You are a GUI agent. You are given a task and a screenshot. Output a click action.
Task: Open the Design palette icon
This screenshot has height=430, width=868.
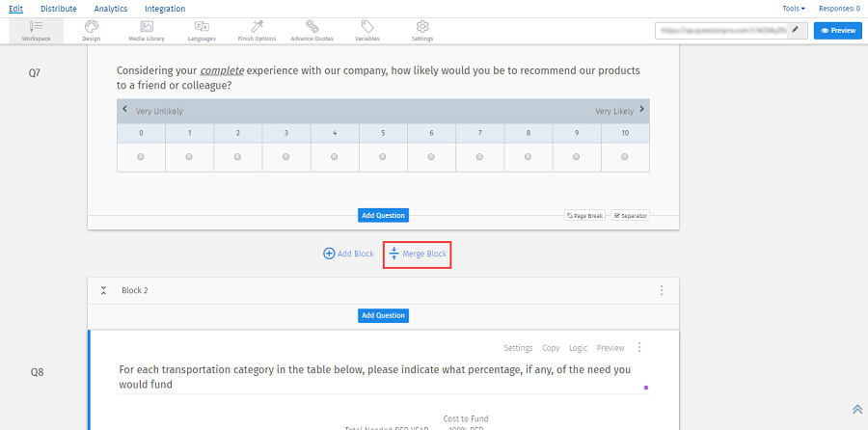(x=92, y=27)
